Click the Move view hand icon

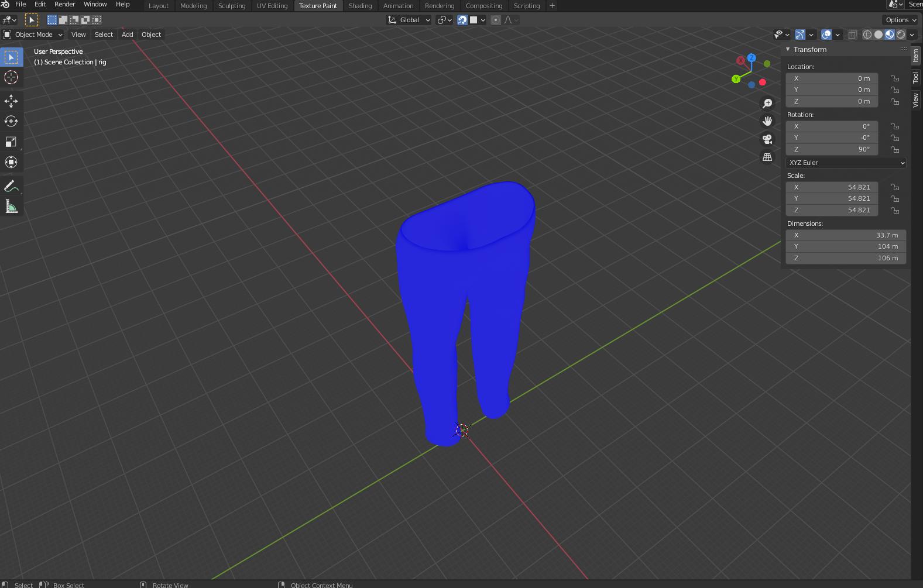pyautogui.click(x=767, y=121)
